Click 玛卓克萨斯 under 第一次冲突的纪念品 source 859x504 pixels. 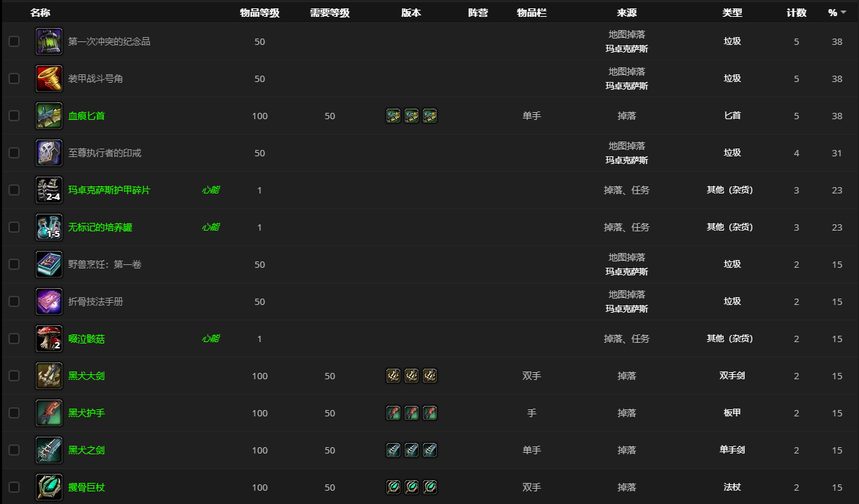(x=627, y=49)
